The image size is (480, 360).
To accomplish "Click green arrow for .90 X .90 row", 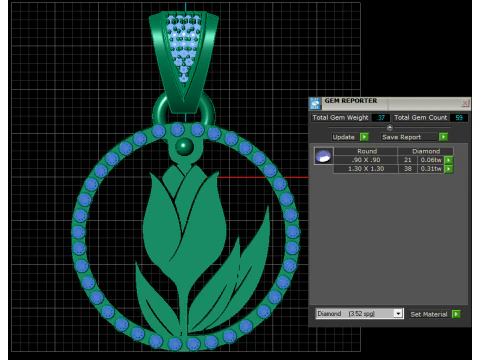I will [x=449, y=160].
